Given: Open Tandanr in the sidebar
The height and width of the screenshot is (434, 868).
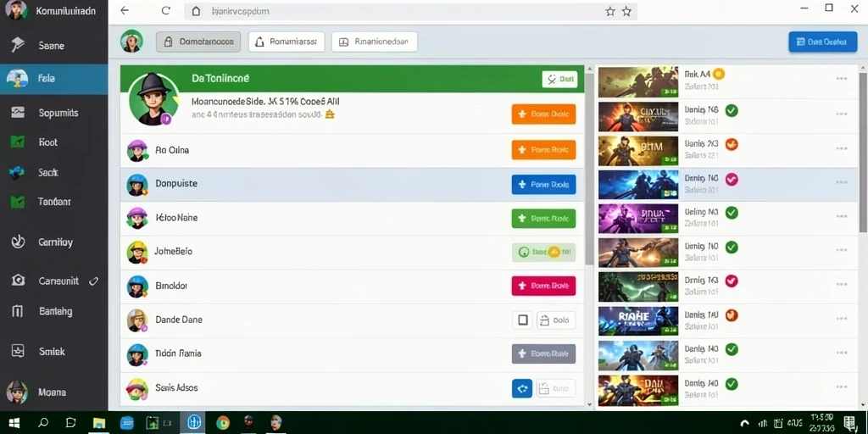Looking at the screenshot, I should click(54, 202).
